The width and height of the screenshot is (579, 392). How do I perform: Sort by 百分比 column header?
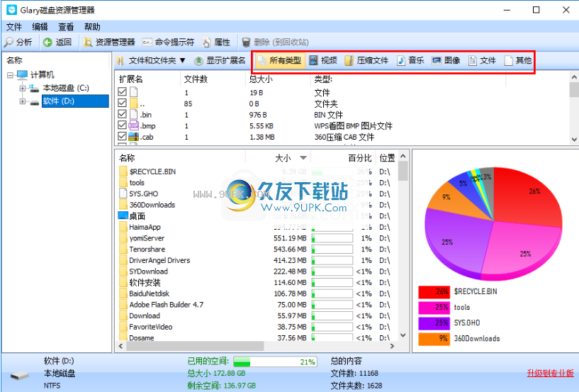pyautogui.click(x=359, y=158)
